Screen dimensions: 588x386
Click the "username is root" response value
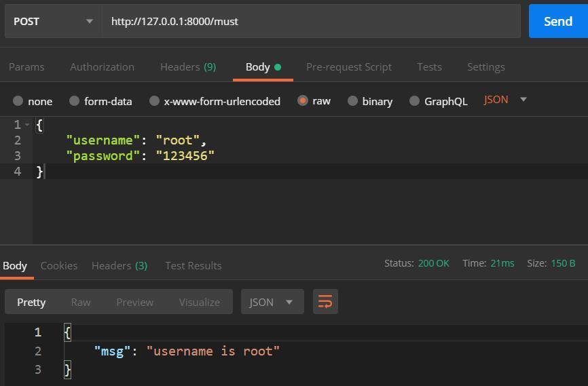tap(213, 351)
